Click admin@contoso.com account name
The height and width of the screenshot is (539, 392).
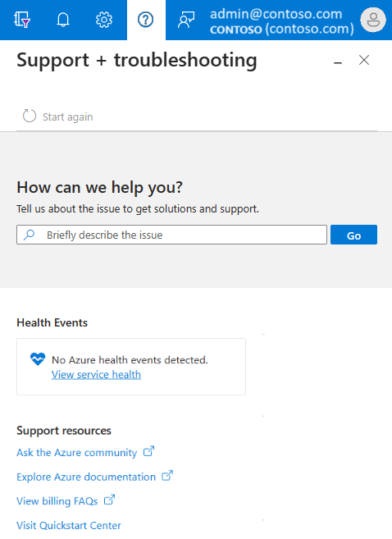[x=276, y=14]
